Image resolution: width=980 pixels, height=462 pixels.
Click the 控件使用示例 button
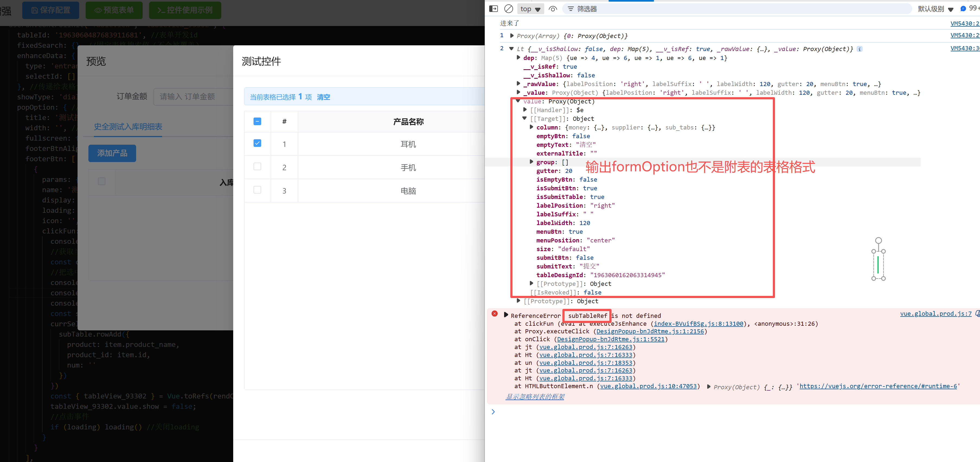185,10
